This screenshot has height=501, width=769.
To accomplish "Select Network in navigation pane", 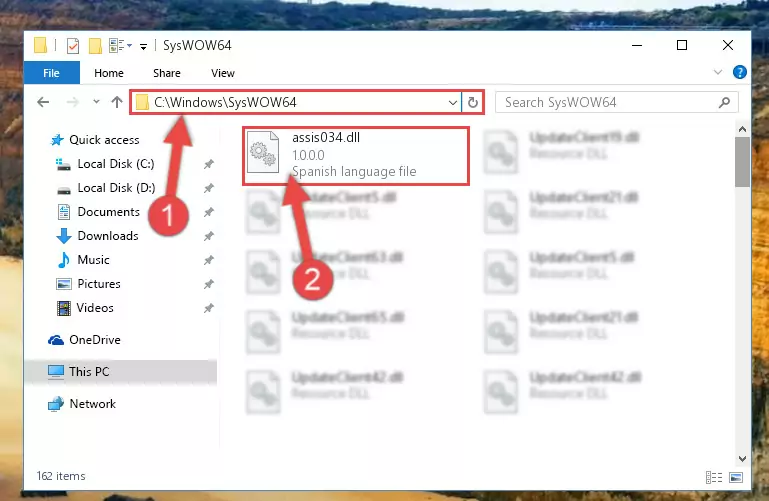I will pos(92,403).
